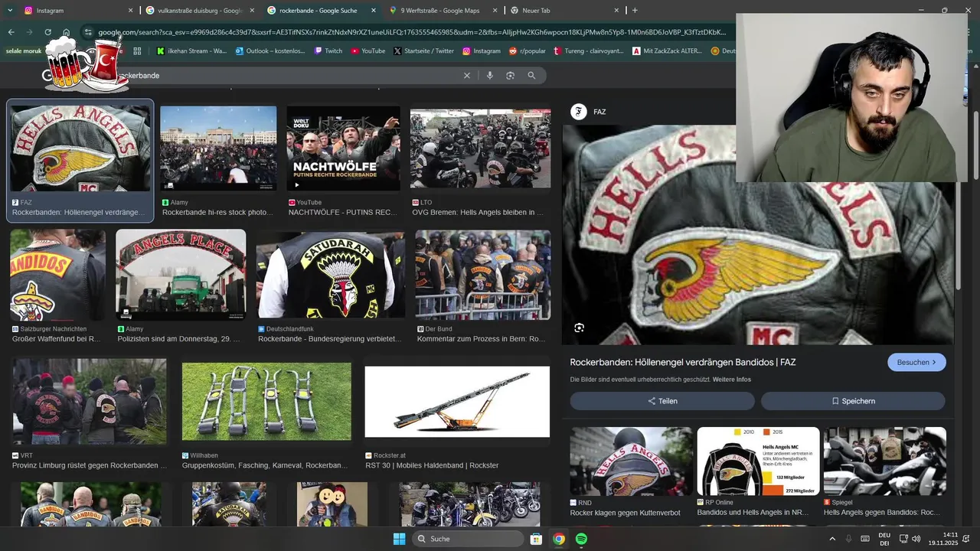Open a new browser tab with plus

click(x=635, y=11)
